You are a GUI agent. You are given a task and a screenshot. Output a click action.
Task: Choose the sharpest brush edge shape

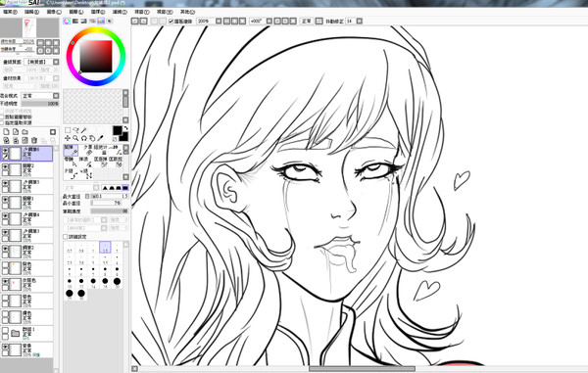tap(105, 188)
